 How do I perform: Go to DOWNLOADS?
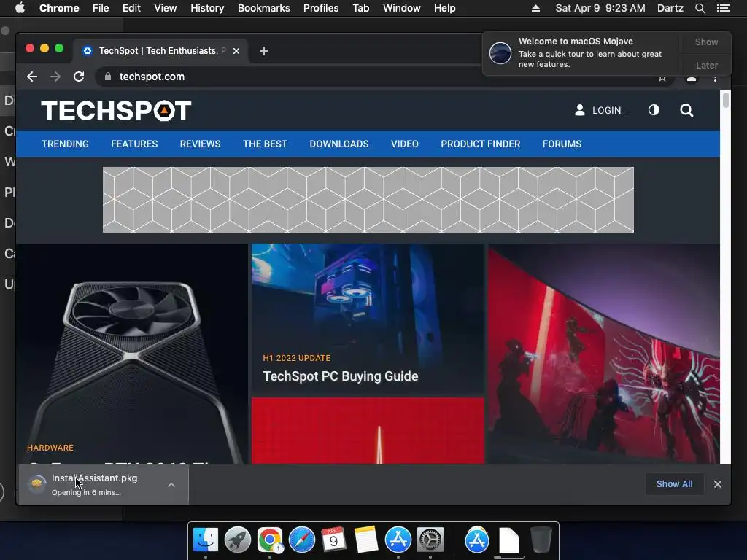point(339,144)
